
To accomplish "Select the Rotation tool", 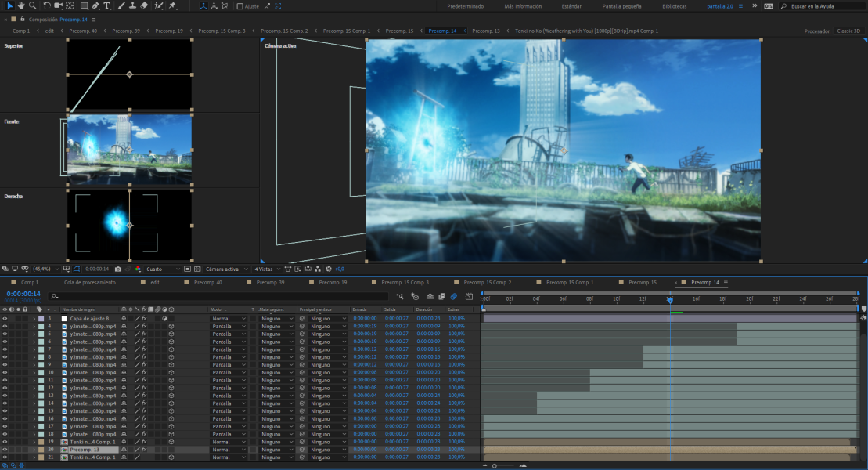I will 46,5.
